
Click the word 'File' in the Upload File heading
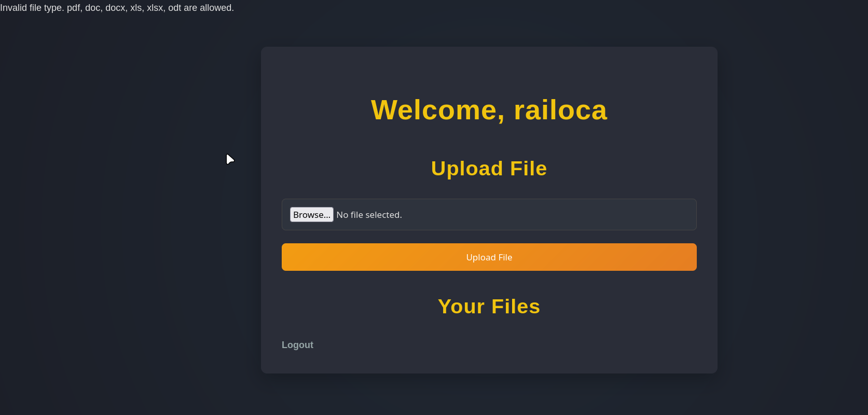click(x=528, y=169)
